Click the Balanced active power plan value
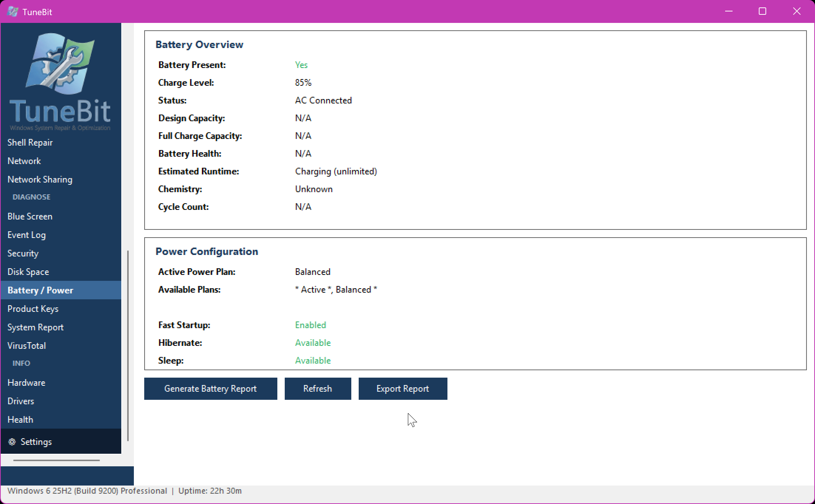Image resolution: width=815 pixels, height=504 pixels. 312,272
